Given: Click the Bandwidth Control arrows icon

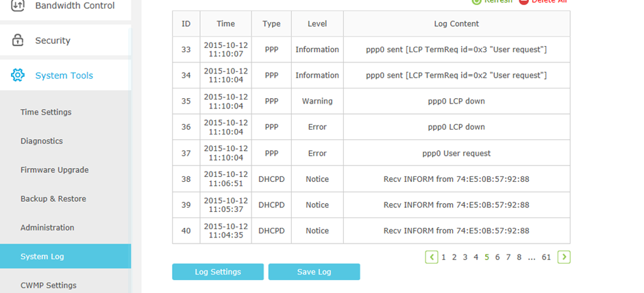Looking at the screenshot, I should 18,5.
